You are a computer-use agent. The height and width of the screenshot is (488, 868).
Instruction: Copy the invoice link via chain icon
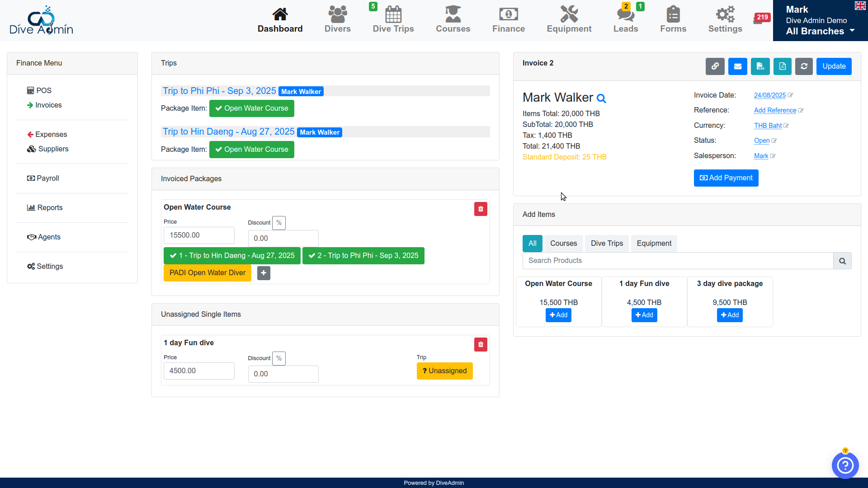(x=715, y=66)
